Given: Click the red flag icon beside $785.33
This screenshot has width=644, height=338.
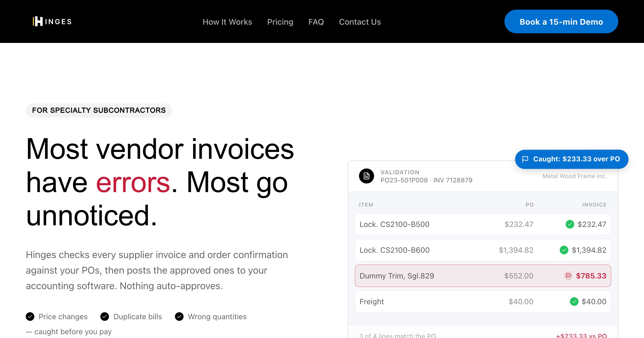Looking at the screenshot, I should click(x=568, y=276).
